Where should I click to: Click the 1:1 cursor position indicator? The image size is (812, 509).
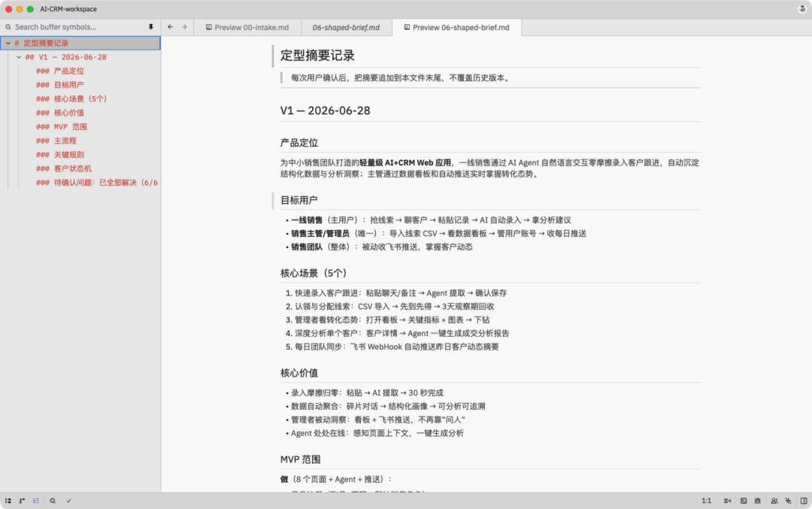(706, 501)
